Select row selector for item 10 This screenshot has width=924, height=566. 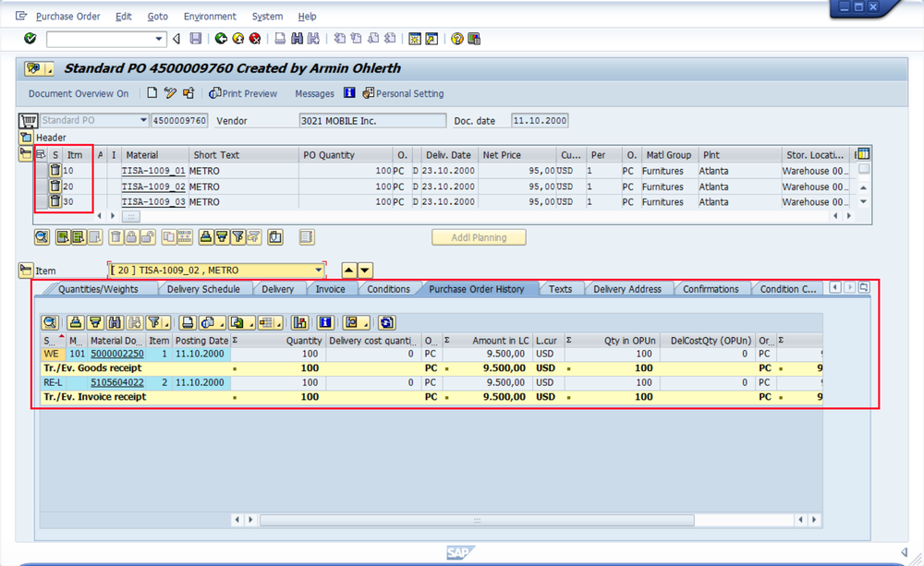click(x=42, y=170)
